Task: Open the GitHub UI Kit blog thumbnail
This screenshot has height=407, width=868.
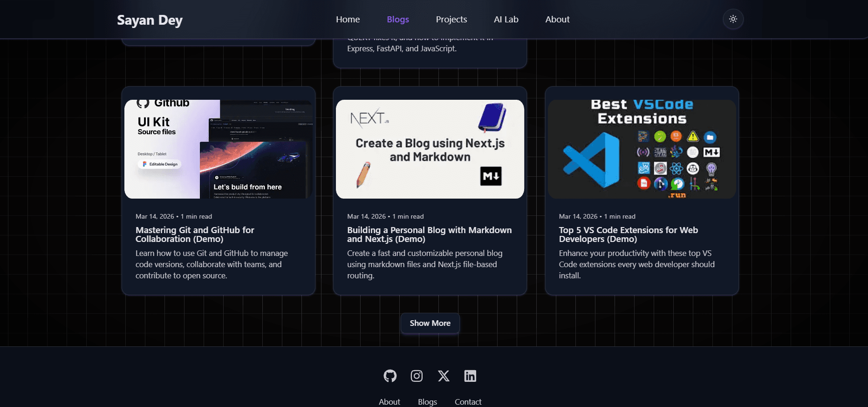Action: [x=219, y=149]
